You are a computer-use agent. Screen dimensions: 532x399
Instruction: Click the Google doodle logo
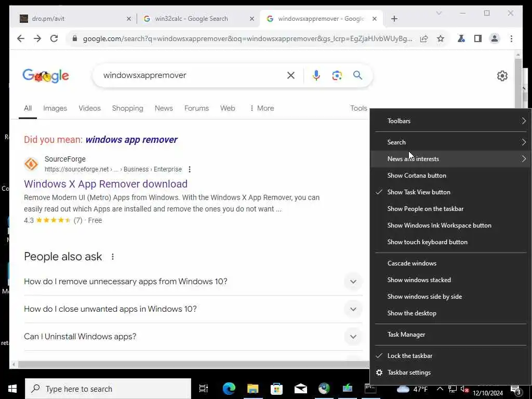(46, 76)
